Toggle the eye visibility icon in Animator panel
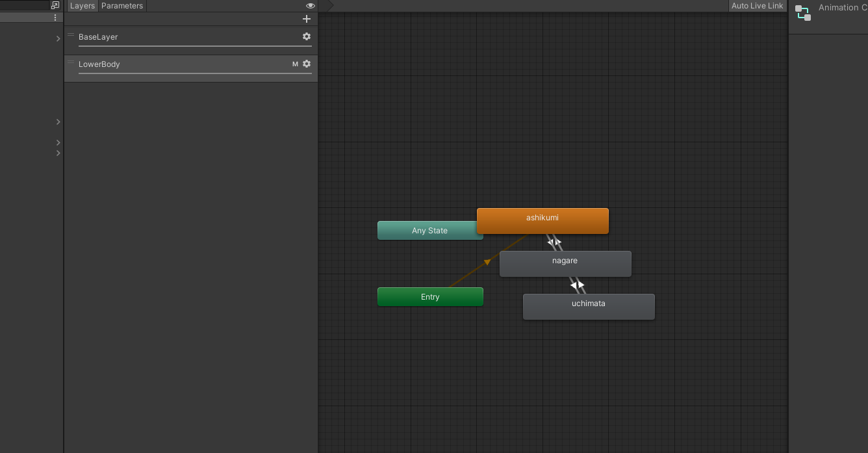This screenshot has width=868, height=453. (x=311, y=6)
